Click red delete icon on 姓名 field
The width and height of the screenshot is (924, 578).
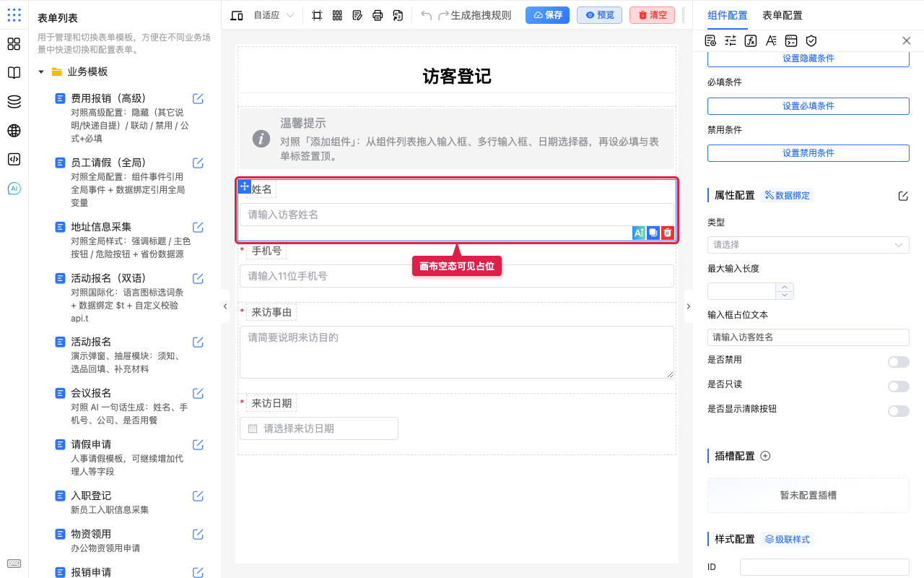668,233
